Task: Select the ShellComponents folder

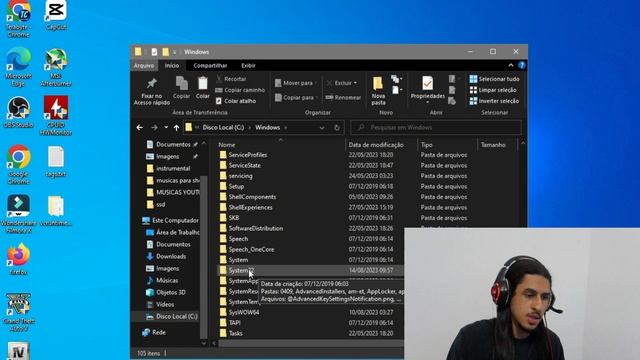Action: tap(252, 197)
